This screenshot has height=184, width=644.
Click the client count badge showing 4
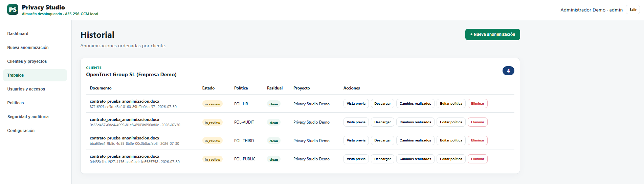coord(508,71)
